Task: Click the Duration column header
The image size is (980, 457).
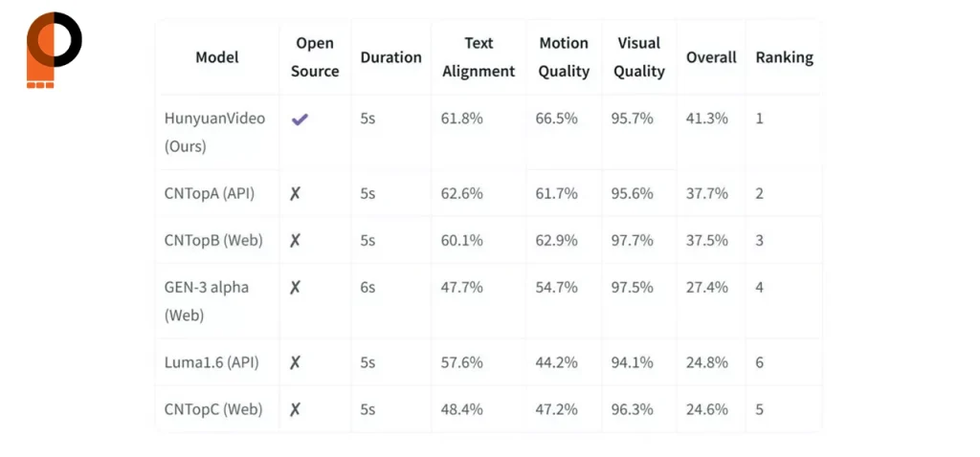Action: click(x=391, y=57)
